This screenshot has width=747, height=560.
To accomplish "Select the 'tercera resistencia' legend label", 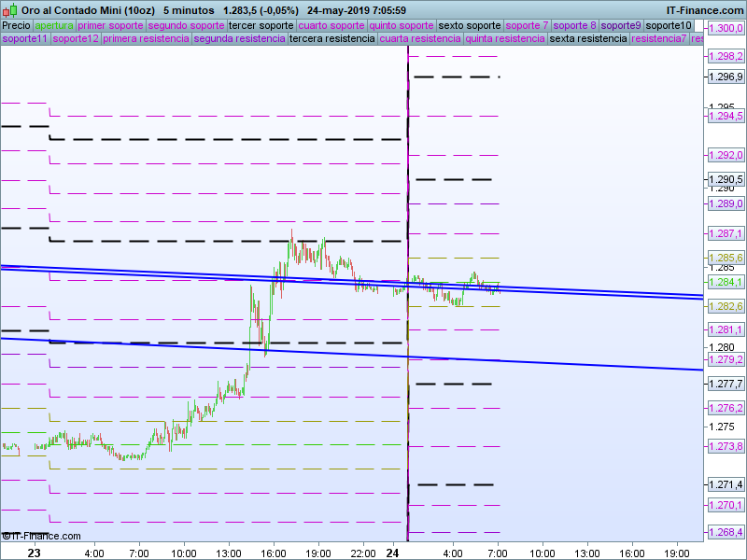I will (x=331, y=39).
